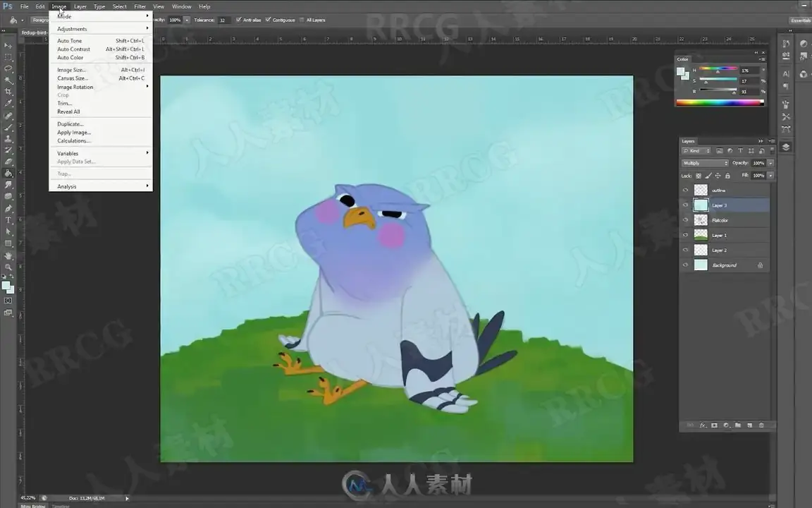Hide Layer 2 visibility eye
This screenshot has width=812, height=508.
(686, 250)
